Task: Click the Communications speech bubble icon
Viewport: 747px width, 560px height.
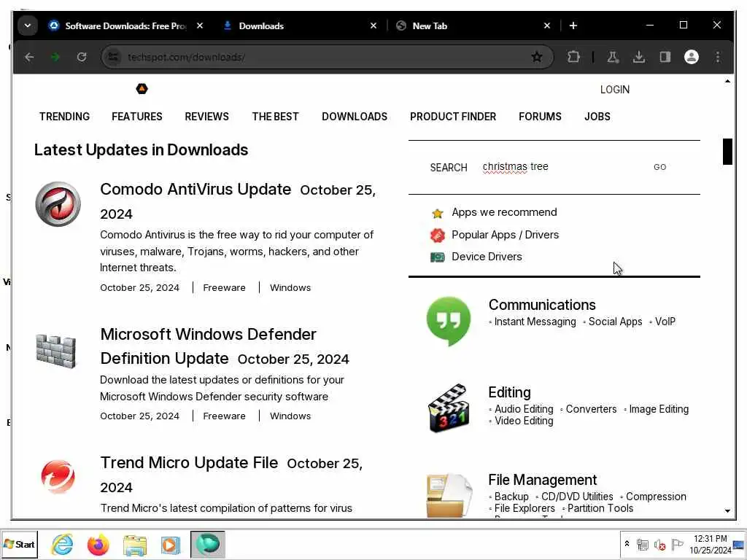Action: [x=449, y=321]
